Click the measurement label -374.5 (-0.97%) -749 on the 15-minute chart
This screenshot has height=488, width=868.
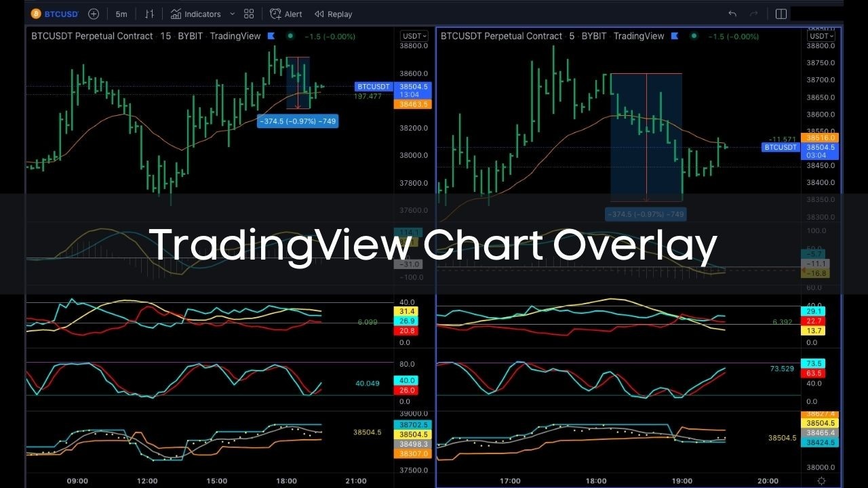298,121
